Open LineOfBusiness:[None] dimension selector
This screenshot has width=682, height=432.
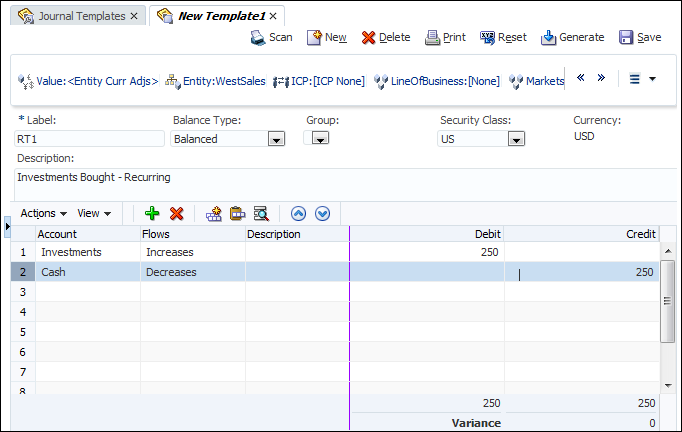click(x=437, y=81)
